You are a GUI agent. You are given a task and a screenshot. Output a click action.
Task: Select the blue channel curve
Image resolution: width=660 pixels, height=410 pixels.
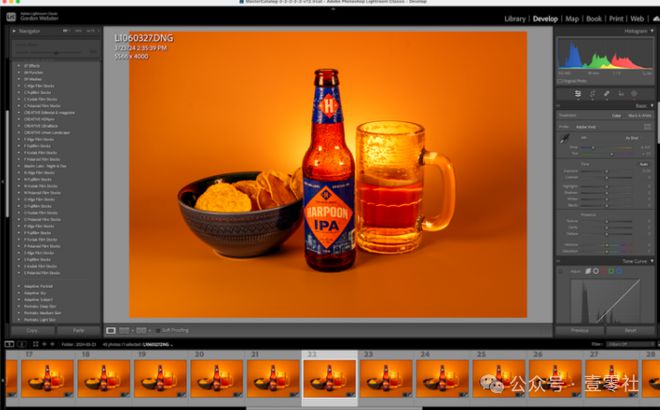619,271
